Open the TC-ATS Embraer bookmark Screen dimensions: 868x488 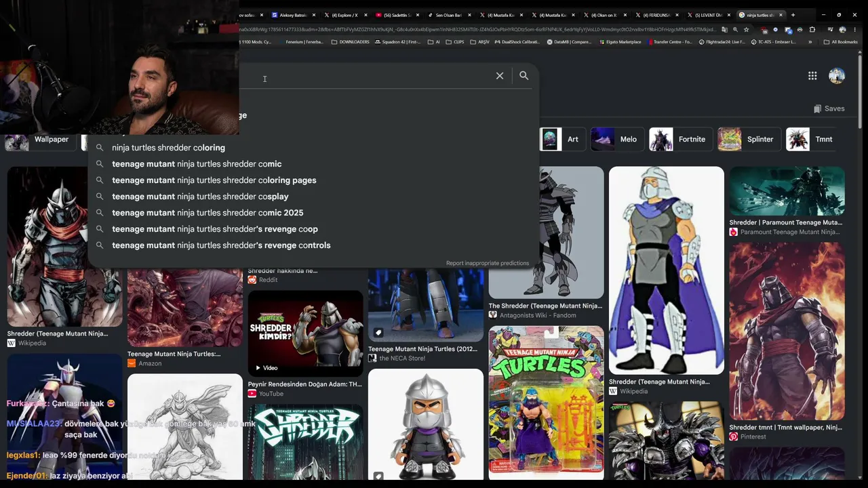(774, 42)
